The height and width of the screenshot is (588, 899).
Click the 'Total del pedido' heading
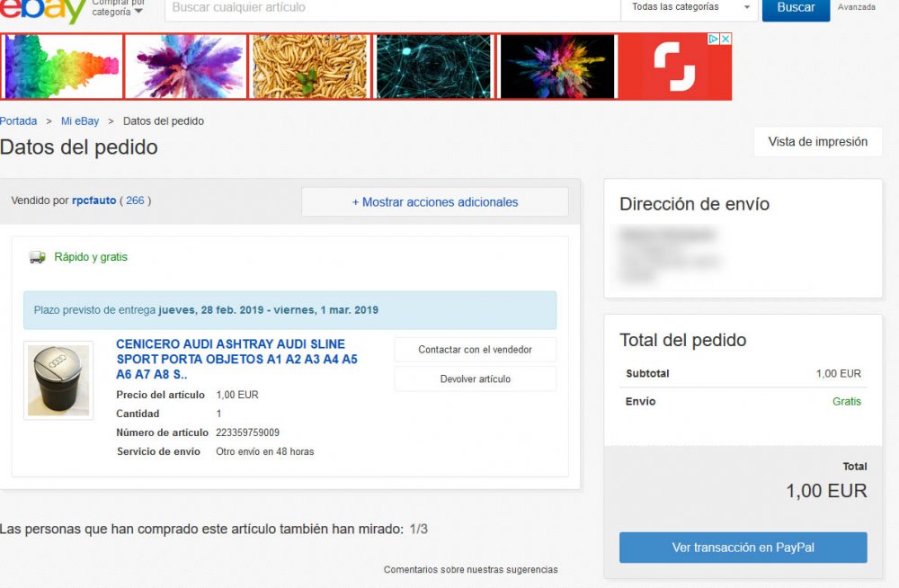pos(683,340)
